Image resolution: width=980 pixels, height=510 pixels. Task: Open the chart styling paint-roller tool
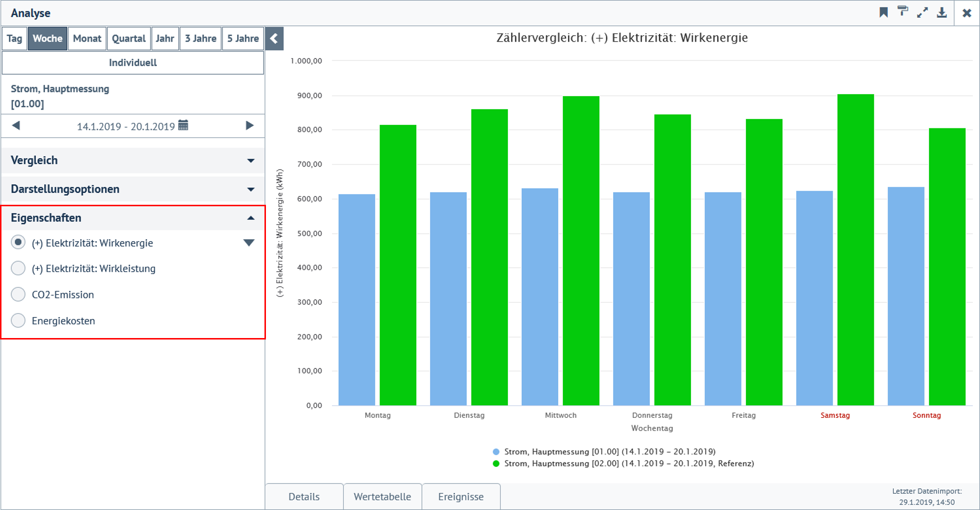[903, 12]
